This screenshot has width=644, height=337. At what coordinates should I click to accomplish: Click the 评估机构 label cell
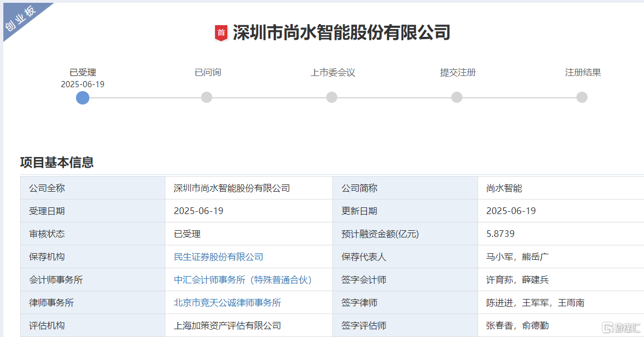(x=93, y=325)
